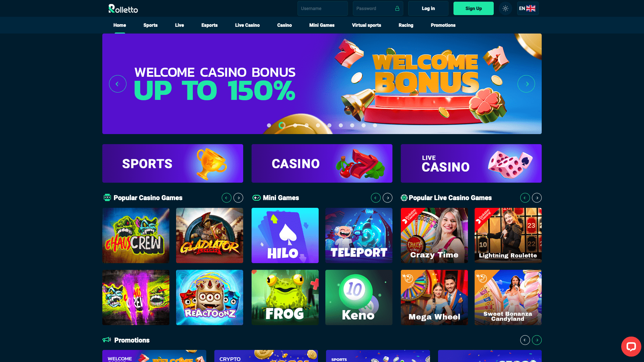This screenshot has width=644, height=362.
Task: Go to the previous banner slide arrow
Action: point(118,84)
